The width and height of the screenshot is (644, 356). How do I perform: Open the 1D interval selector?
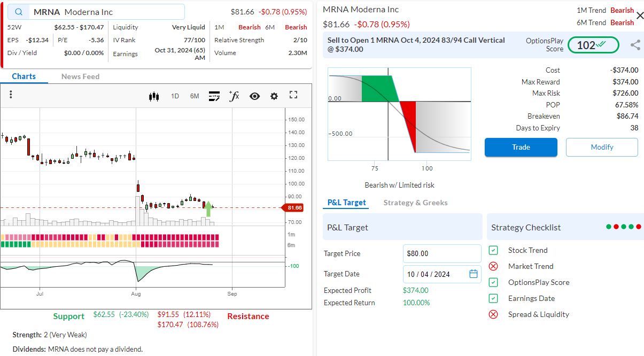pos(175,96)
